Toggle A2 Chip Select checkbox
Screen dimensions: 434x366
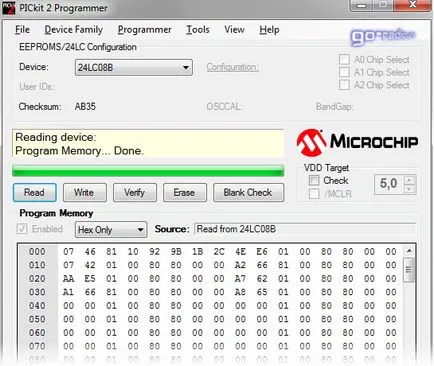[x=344, y=85]
